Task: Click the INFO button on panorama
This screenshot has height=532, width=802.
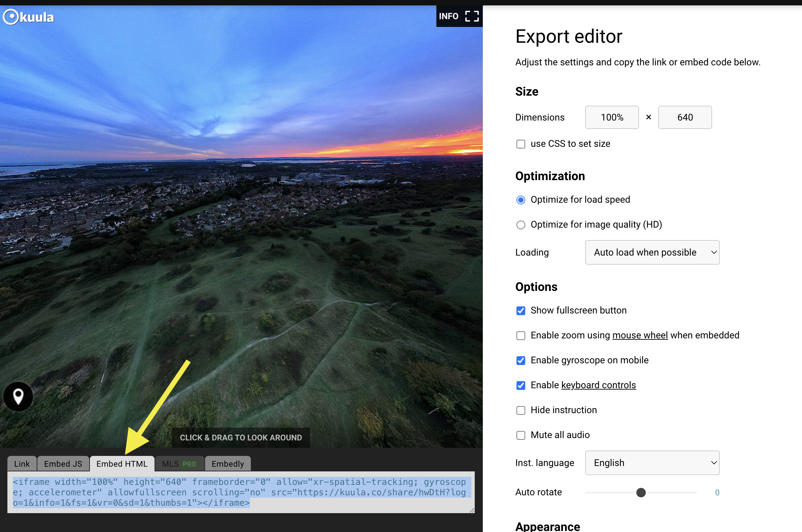Action: (448, 16)
